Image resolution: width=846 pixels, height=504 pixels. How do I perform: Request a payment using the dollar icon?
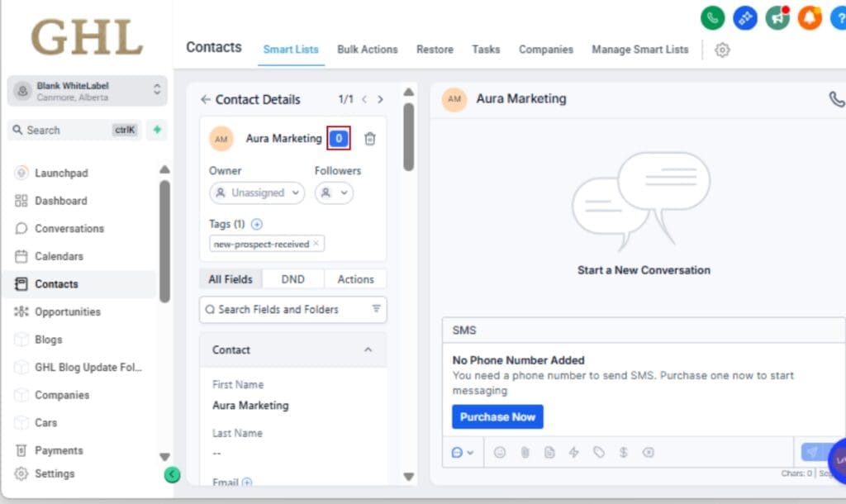point(625,452)
